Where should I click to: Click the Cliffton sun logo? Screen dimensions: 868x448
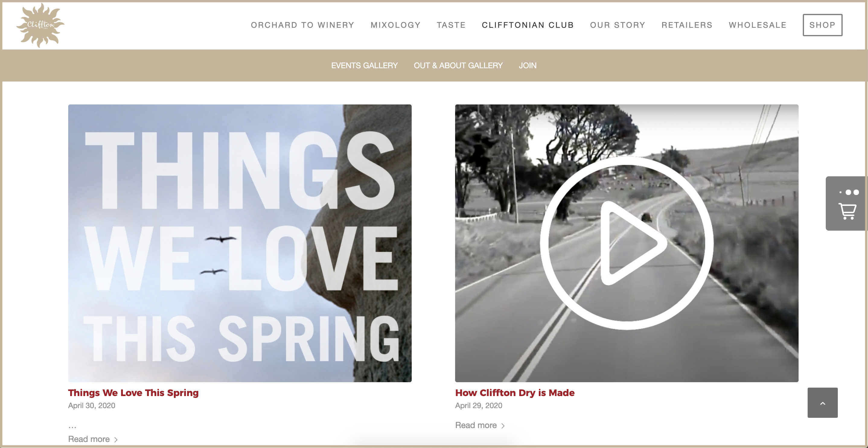pos(40,25)
